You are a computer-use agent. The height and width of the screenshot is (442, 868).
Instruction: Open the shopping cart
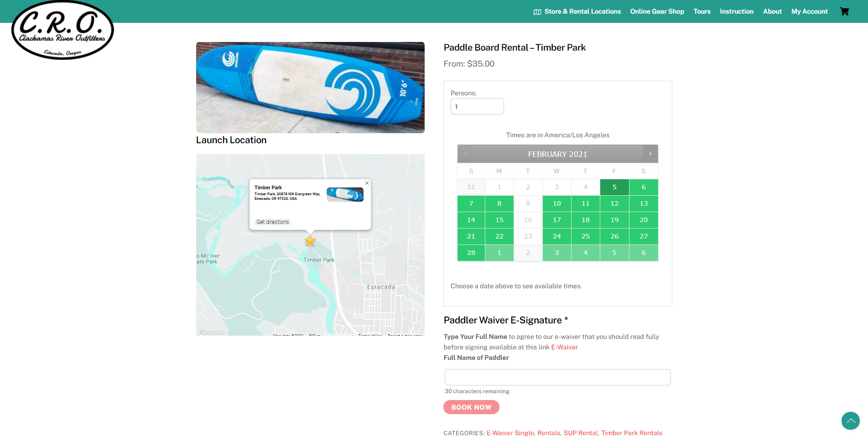pos(844,11)
